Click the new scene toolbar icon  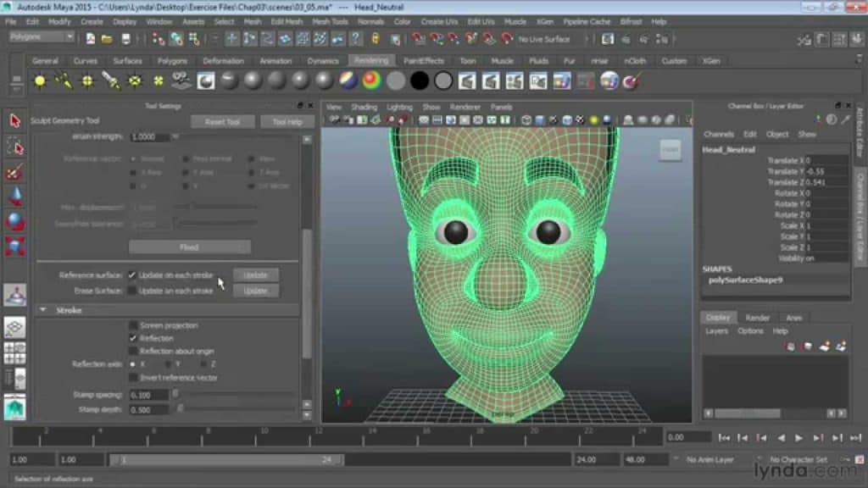(90, 39)
